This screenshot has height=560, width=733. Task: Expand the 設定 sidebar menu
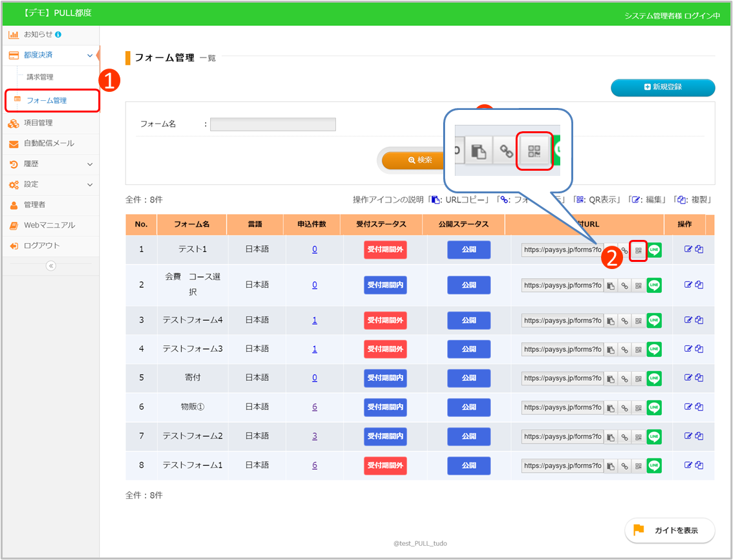point(90,184)
